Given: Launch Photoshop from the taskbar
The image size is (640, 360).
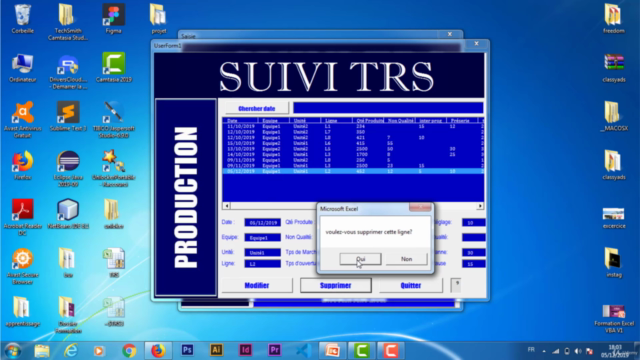Looking at the screenshot, I should pyautogui.click(x=187, y=350).
